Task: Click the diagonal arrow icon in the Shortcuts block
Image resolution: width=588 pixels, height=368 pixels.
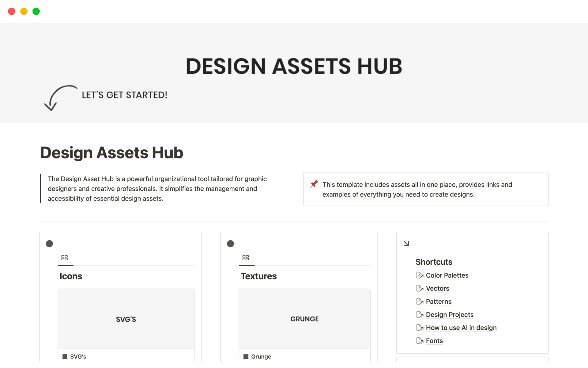Action: 406,243
